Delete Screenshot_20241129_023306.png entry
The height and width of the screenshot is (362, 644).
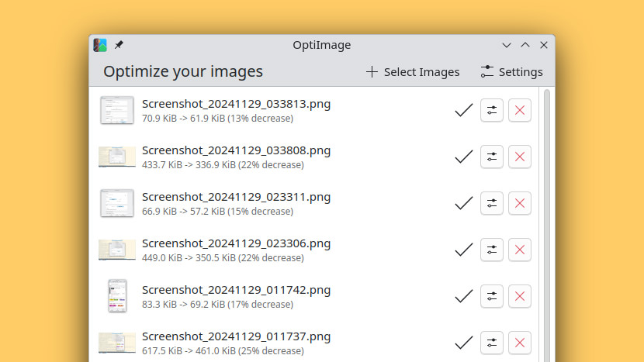tap(520, 250)
